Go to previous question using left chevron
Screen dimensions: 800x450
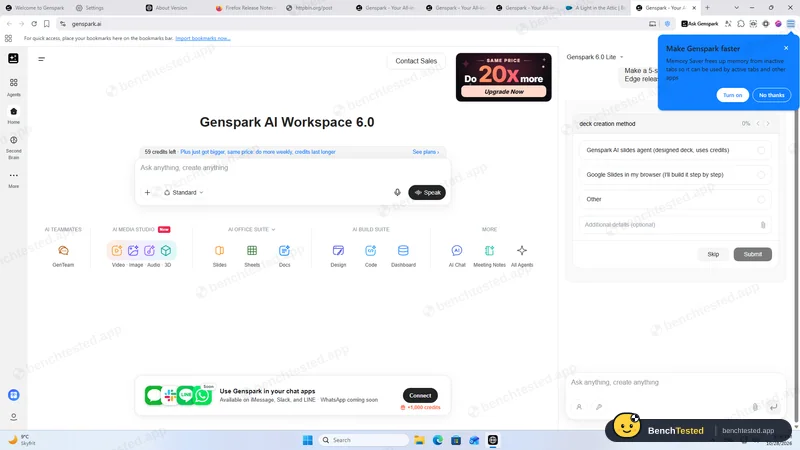tap(758, 123)
